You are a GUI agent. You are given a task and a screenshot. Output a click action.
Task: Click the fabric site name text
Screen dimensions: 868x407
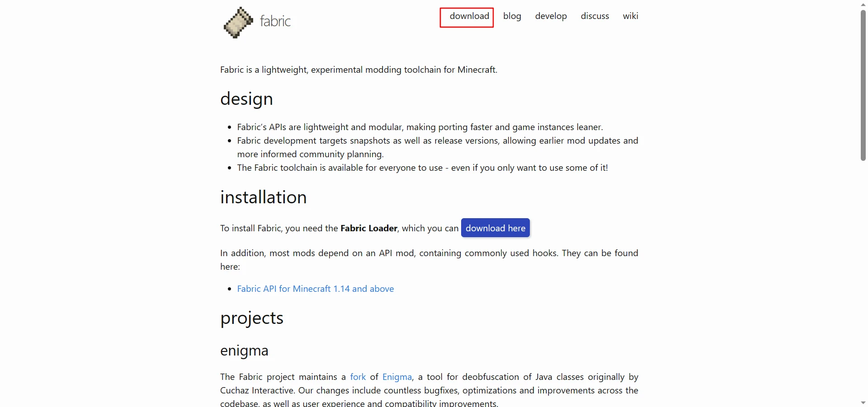click(x=275, y=21)
